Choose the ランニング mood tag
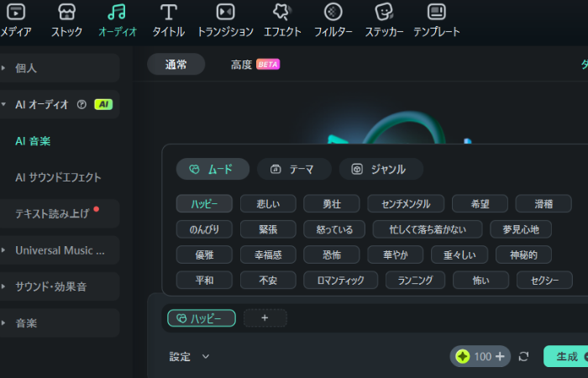The width and height of the screenshot is (588, 378). (x=415, y=280)
